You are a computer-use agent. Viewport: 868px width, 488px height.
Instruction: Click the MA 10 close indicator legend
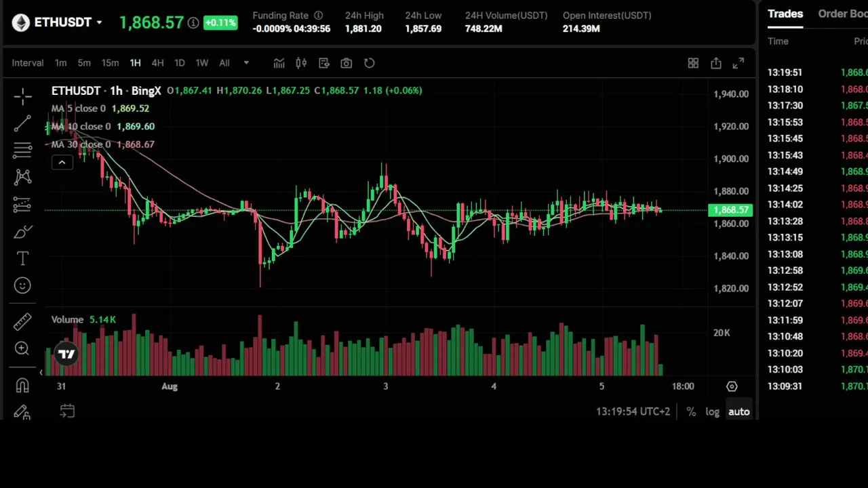pyautogui.click(x=103, y=126)
